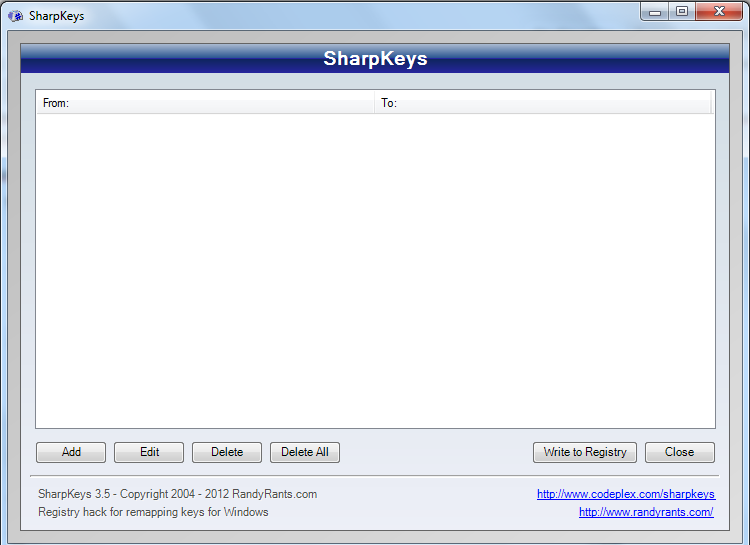Viewport: 750px width, 545px height.
Task: Open Edit for selected mapping
Action: [149, 452]
